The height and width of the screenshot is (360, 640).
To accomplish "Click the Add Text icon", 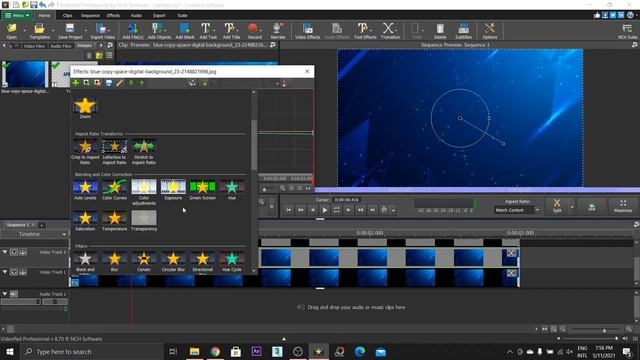I will [208, 31].
